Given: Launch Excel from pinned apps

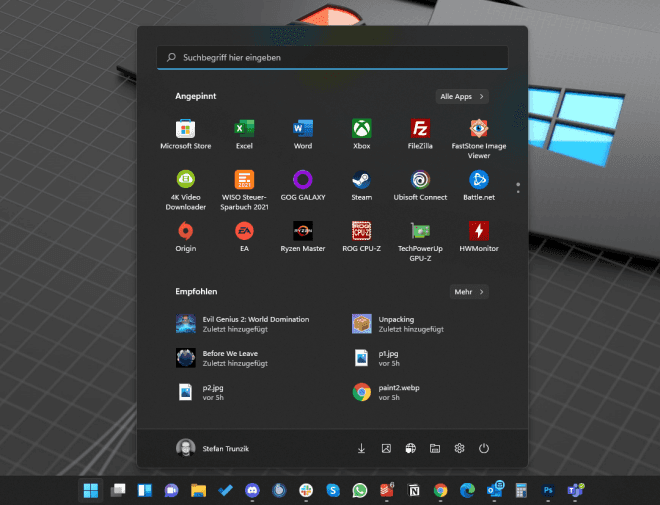Looking at the screenshot, I should [x=244, y=135].
